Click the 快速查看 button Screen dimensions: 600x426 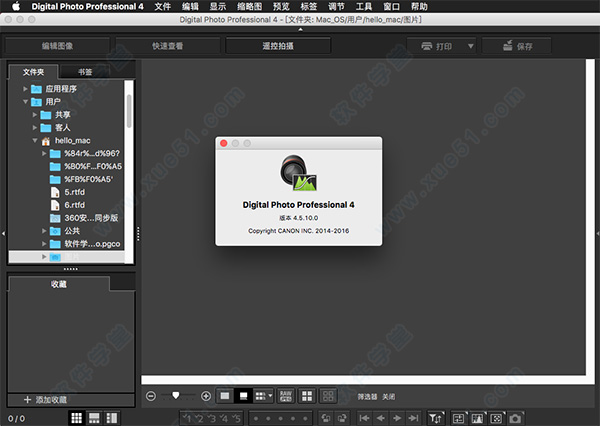[168, 46]
